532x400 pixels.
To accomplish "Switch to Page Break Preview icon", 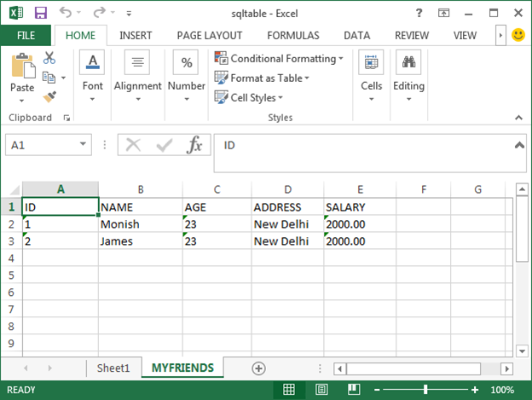I will [354, 390].
